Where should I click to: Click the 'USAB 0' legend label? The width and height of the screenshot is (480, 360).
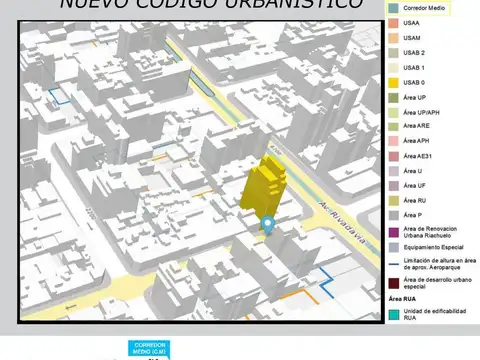click(414, 82)
